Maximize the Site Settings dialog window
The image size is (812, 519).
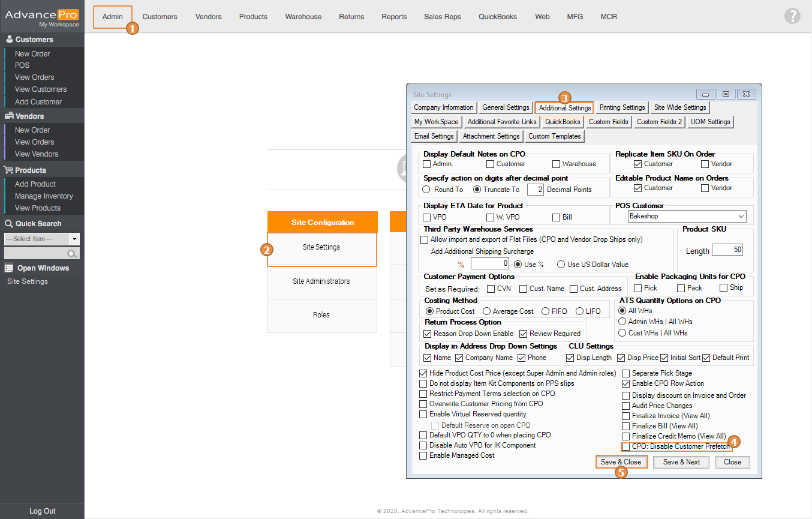(x=726, y=94)
